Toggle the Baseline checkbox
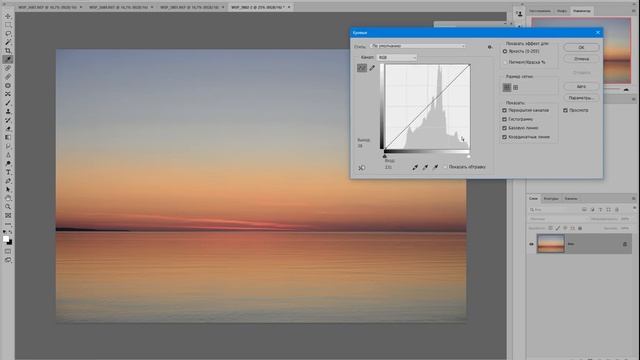Screen dimensions: 640x360 coord(504,128)
